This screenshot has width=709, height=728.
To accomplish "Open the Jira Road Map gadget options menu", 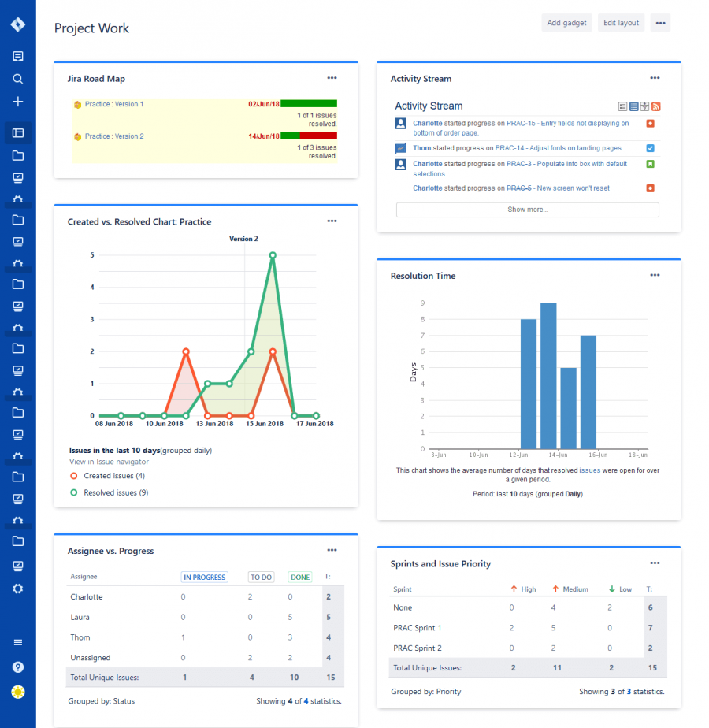I will [x=332, y=78].
